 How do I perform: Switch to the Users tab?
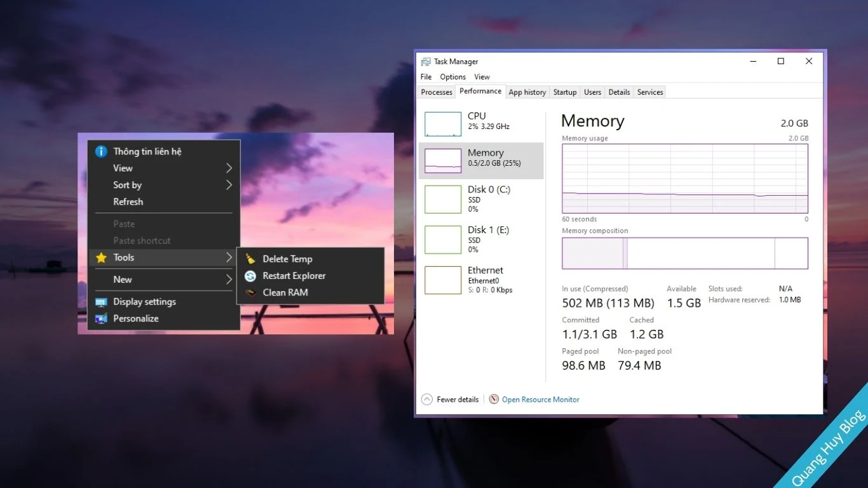592,92
